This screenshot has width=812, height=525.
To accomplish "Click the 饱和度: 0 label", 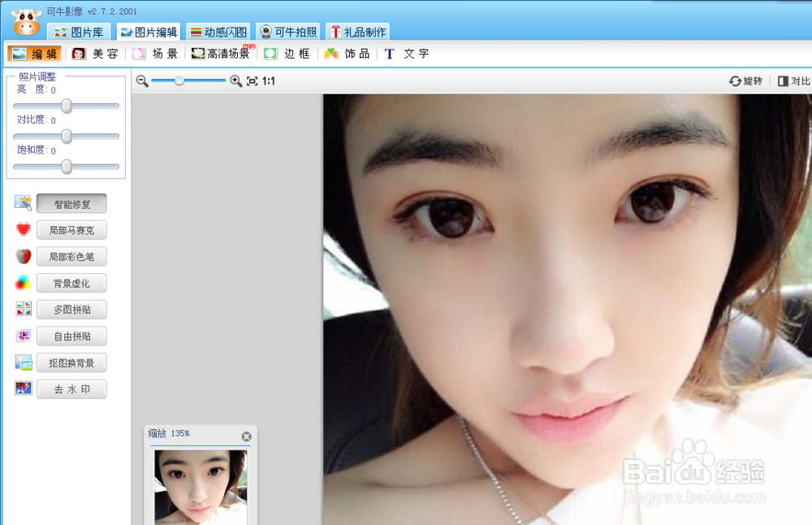I will click(x=37, y=150).
